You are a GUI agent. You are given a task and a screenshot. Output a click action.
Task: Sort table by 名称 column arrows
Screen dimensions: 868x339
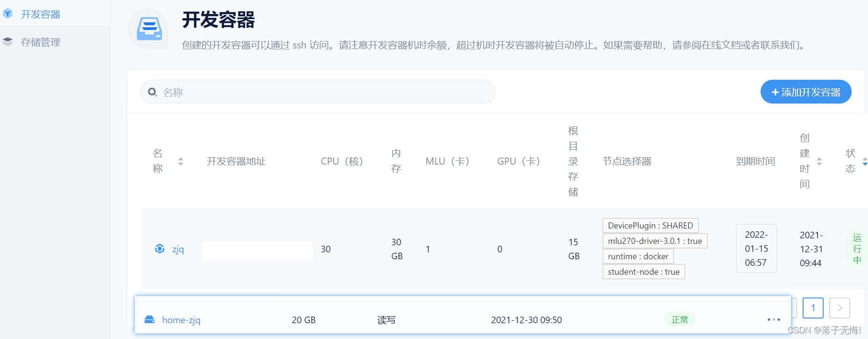pyautogui.click(x=181, y=161)
